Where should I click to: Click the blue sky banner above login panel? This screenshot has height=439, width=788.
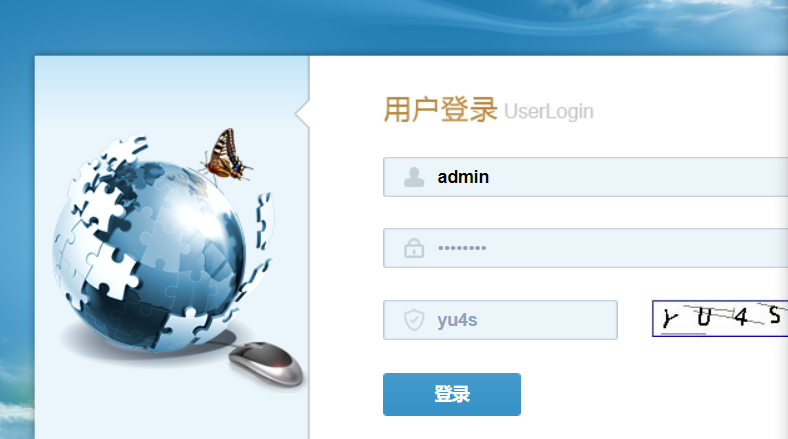point(394,27)
